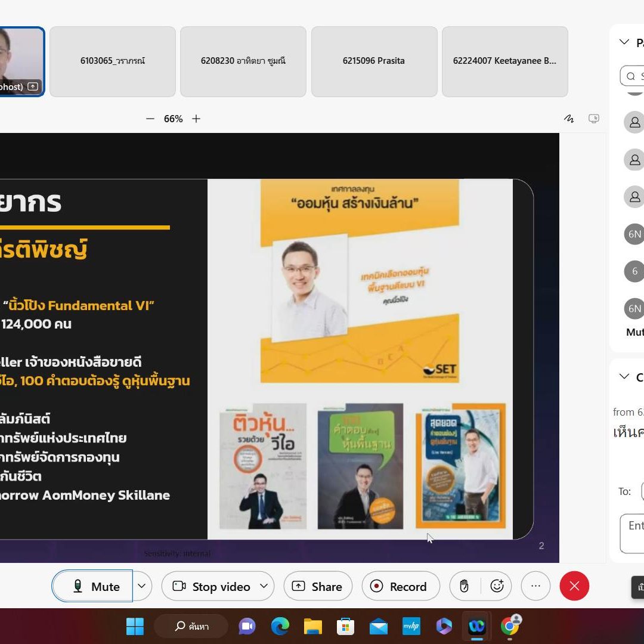
Task: Start recording with the Record button
Action: (x=401, y=586)
